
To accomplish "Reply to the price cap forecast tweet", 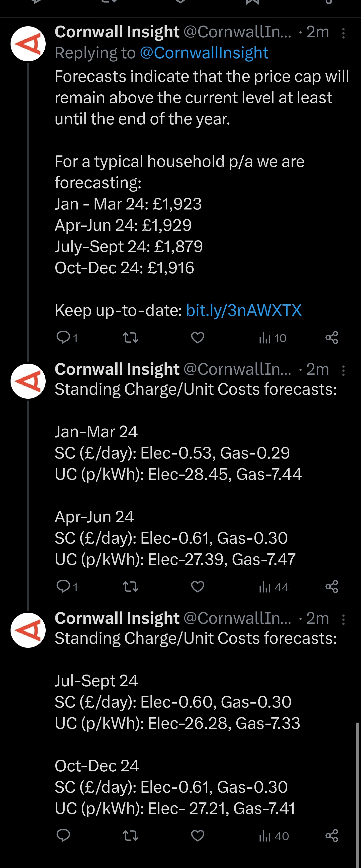I will click(67, 337).
